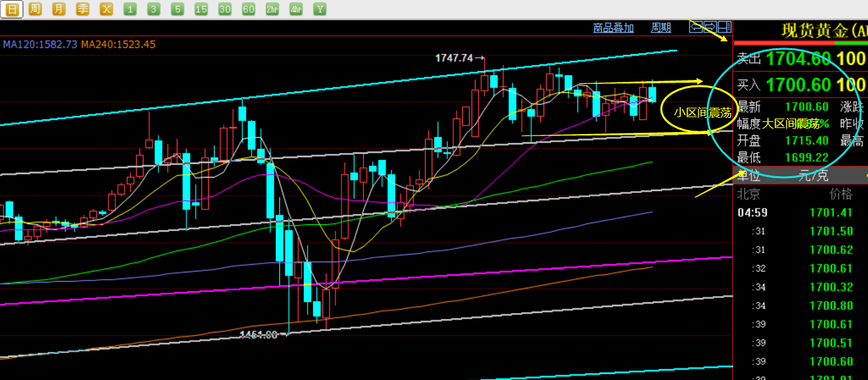Select the 15-minute chart button

201,9
